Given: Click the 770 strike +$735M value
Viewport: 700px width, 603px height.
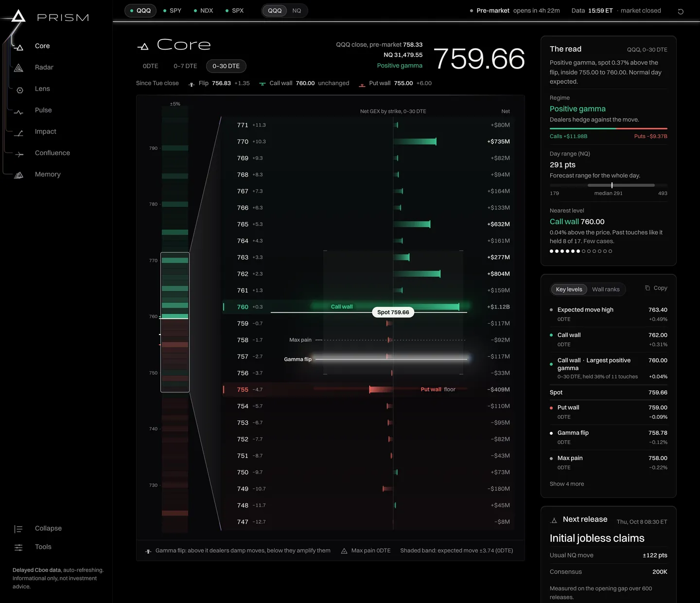Looking at the screenshot, I should pyautogui.click(x=499, y=142).
